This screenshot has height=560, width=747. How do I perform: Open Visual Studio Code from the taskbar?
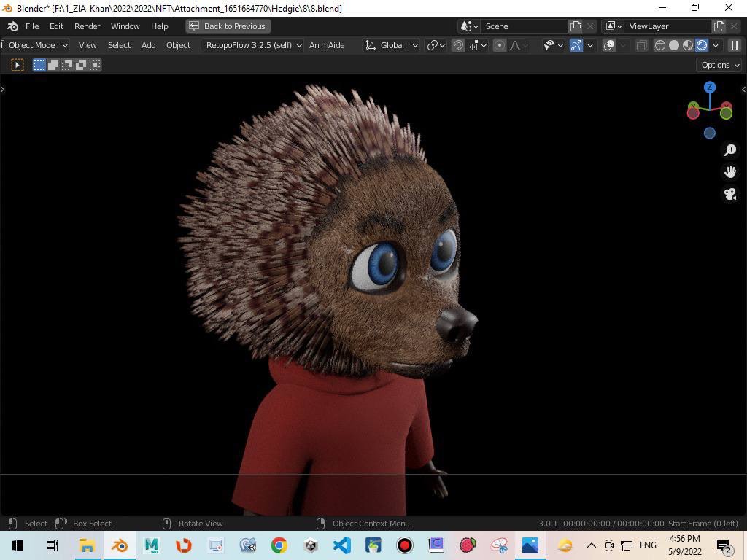tap(341, 545)
